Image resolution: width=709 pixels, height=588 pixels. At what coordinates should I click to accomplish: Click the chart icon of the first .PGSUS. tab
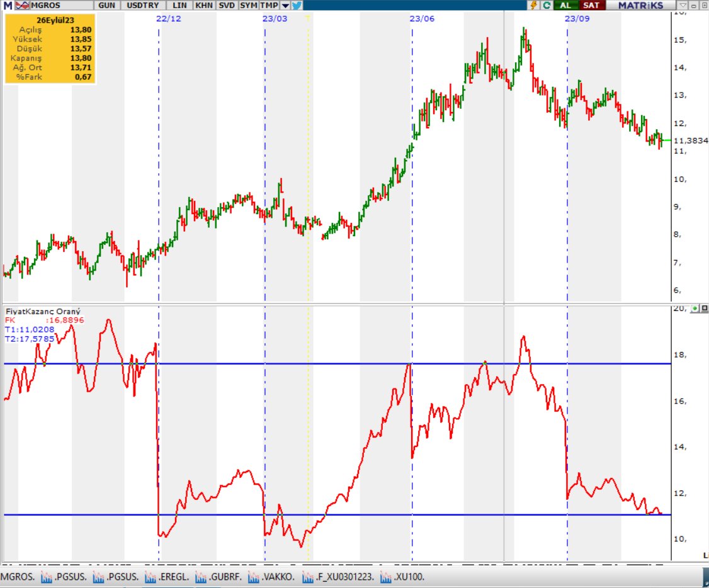coord(46,577)
